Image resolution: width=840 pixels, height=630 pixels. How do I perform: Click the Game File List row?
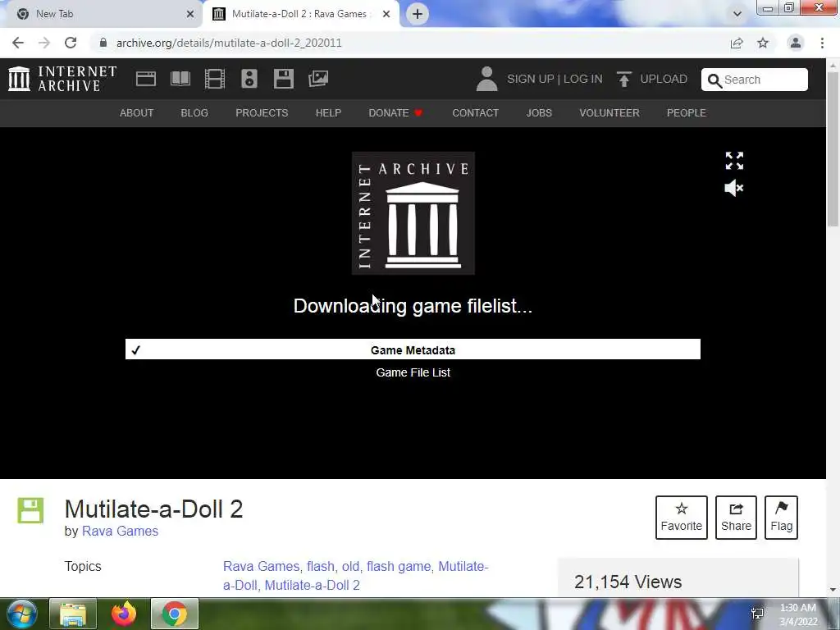(x=413, y=372)
